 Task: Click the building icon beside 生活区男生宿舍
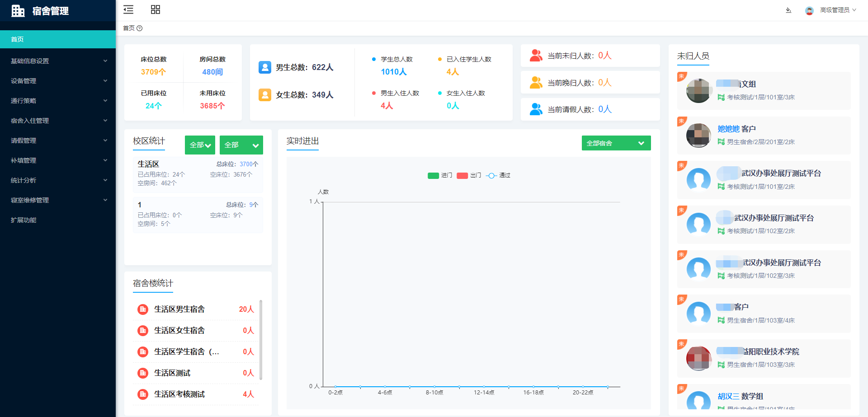coord(143,309)
